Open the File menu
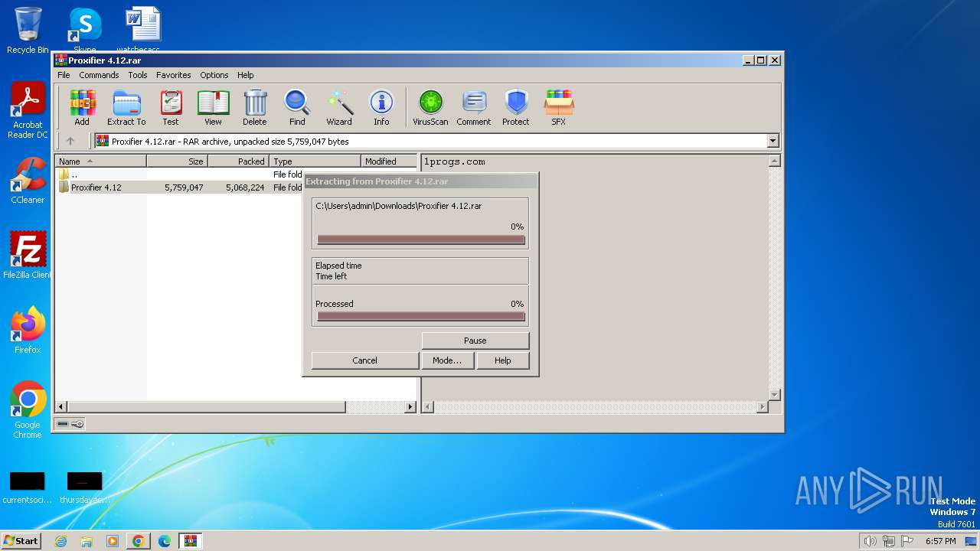 click(64, 75)
